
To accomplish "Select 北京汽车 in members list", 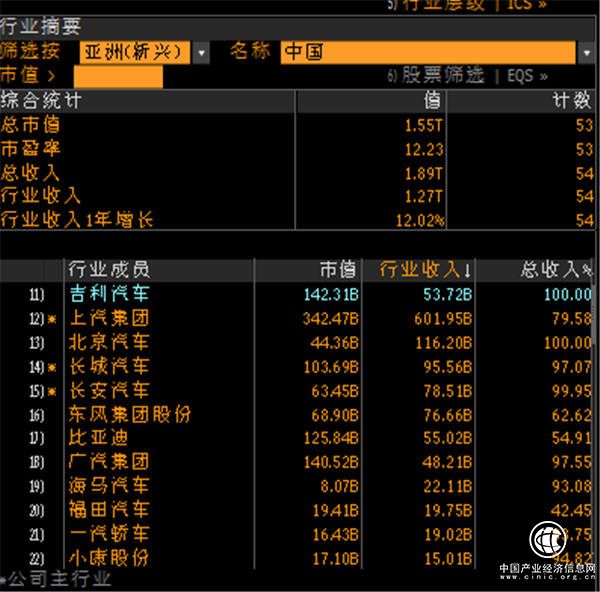I will [x=108, y=343].
